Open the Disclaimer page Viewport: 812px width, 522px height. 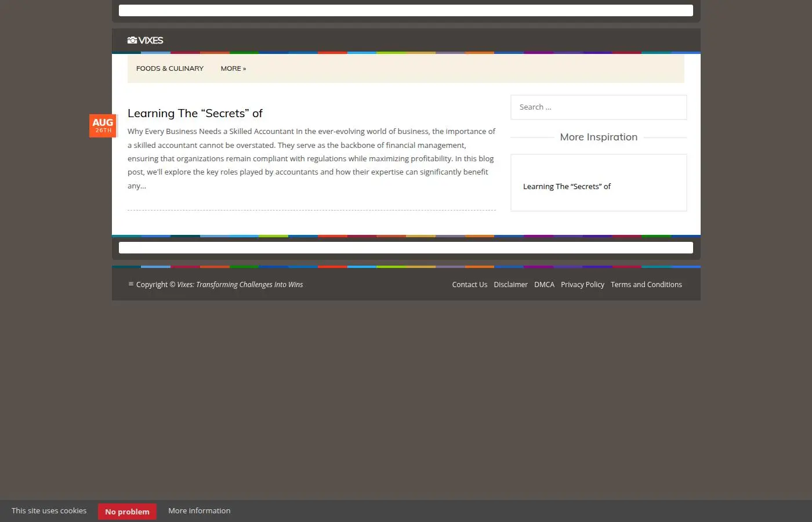click(510, 284)
